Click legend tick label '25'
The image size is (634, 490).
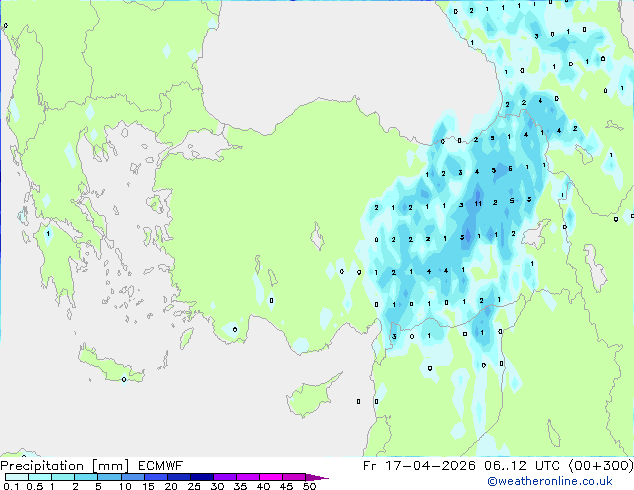tap(194, 486)
